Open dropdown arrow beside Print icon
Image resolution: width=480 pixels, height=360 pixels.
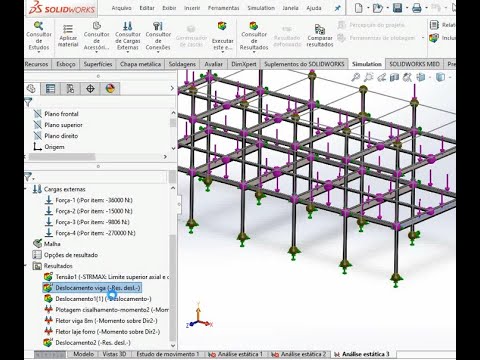point(426,8)
